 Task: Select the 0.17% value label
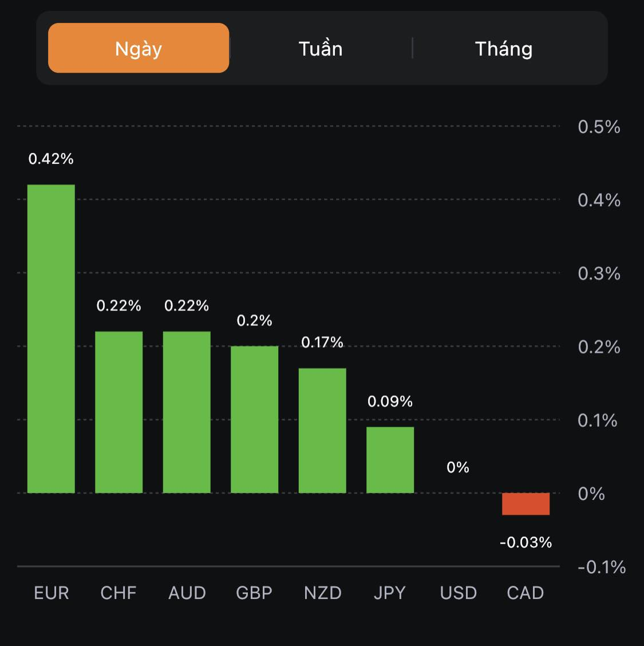322,342
